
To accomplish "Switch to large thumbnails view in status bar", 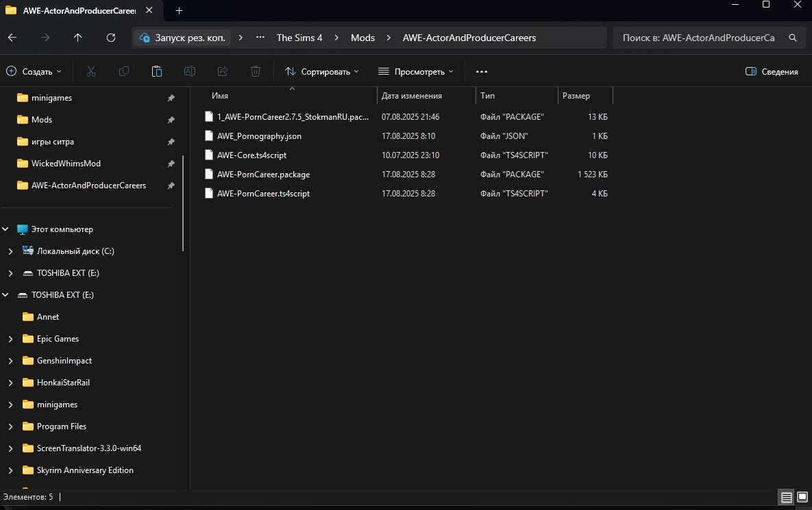I will [802, 497].
